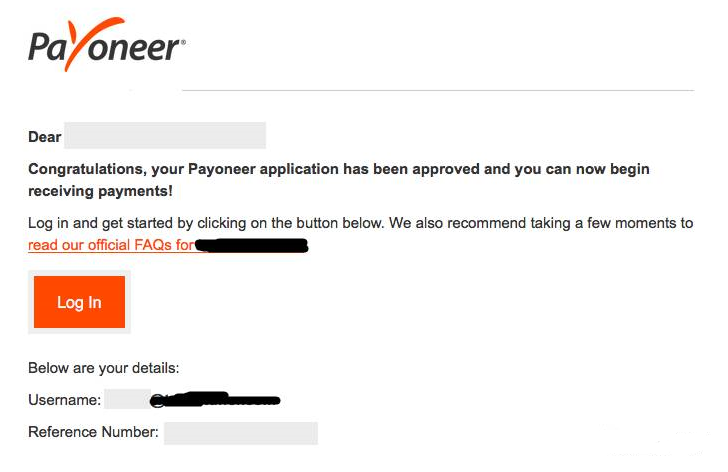
Task: Click the orange swoosh in the Payoneer logo
Action: (87, 42)
